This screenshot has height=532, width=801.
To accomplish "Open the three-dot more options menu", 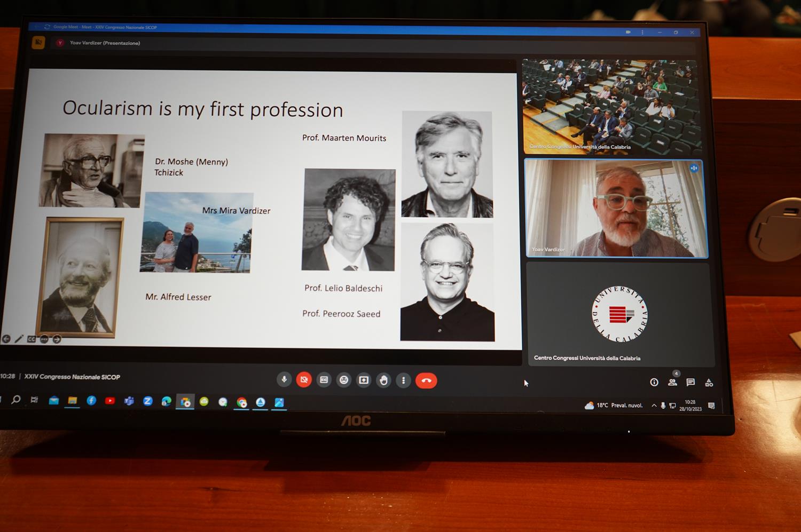I will coord(403,380).
